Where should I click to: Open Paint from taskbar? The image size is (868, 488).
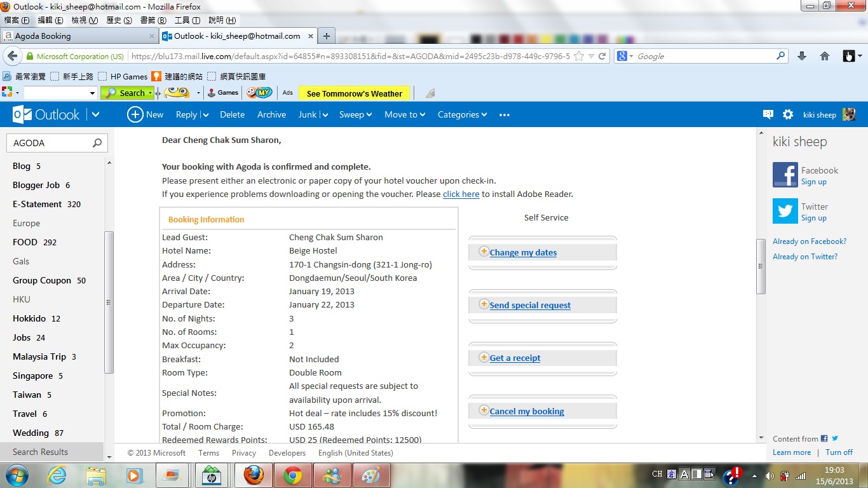pyautogui.click(x=370, y=475)
